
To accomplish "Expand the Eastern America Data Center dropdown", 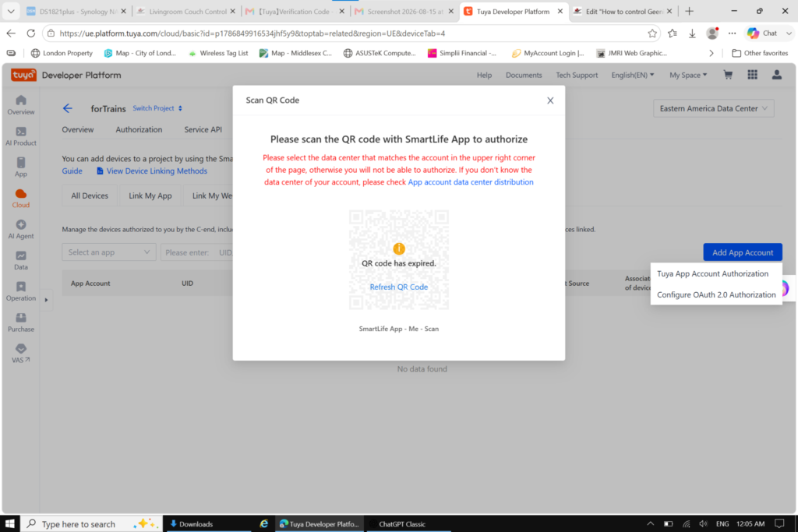I will [714, 108].
